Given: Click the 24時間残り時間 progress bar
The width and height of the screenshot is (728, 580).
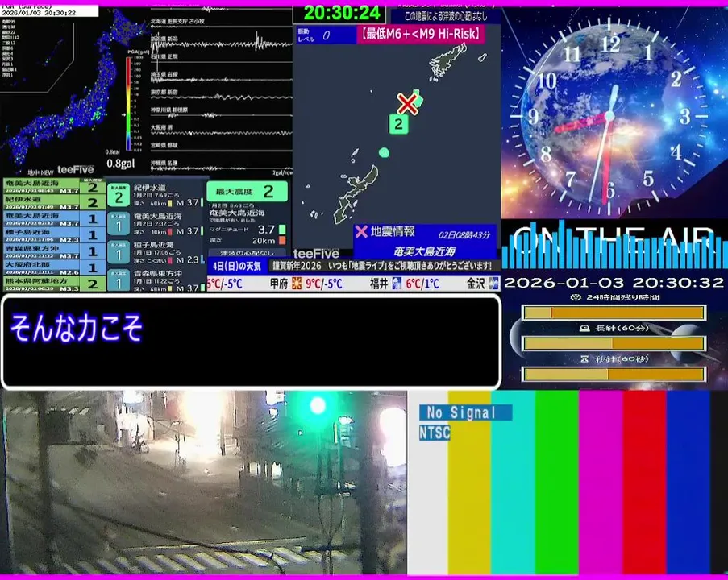Looking at the screenshot, I should click(614, 313).
